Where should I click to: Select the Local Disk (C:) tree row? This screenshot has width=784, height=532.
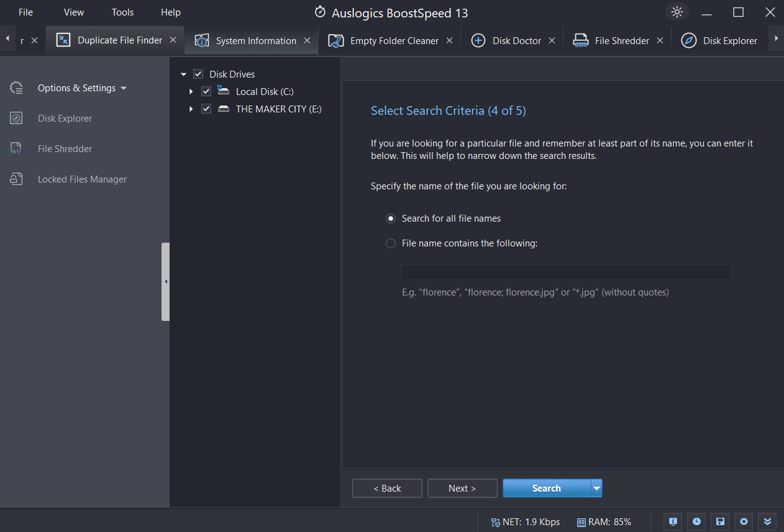tap(265, 92)
